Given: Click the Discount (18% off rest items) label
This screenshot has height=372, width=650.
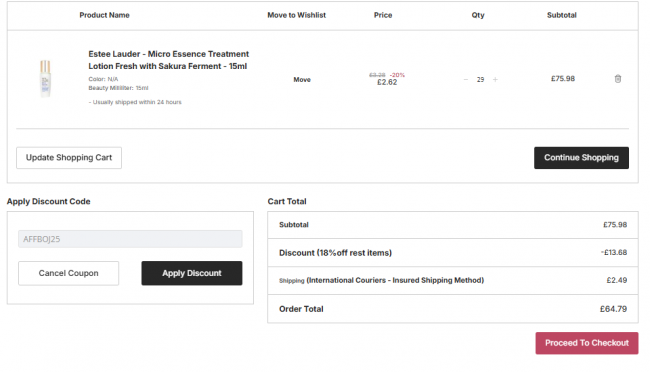Looking at the screenshot, I should 335,253.
